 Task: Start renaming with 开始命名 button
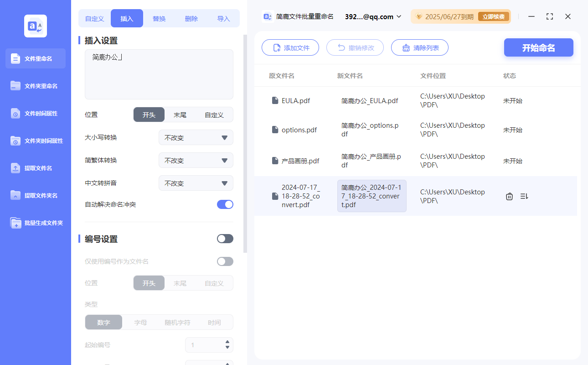point(538,47)
